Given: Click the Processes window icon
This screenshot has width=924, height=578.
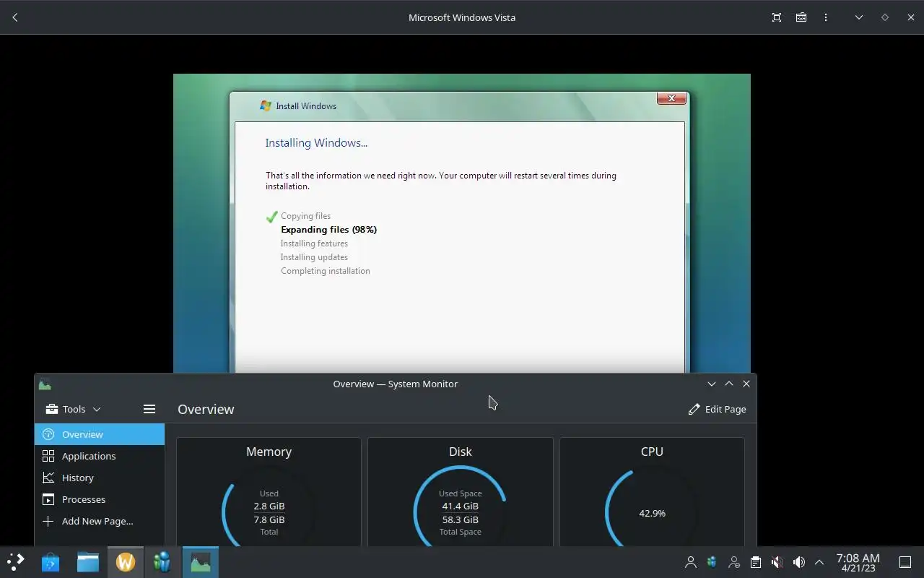Looking at the screenshot, I should pyautogui.click(x=48, y=499).
